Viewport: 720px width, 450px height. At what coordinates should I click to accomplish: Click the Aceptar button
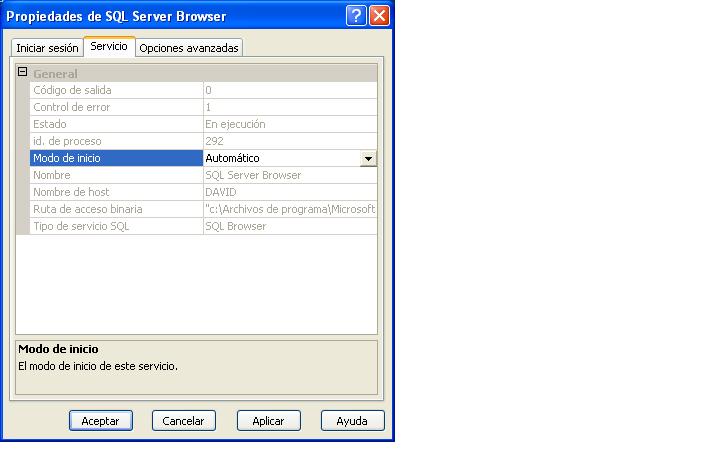[x=101, y=421]
